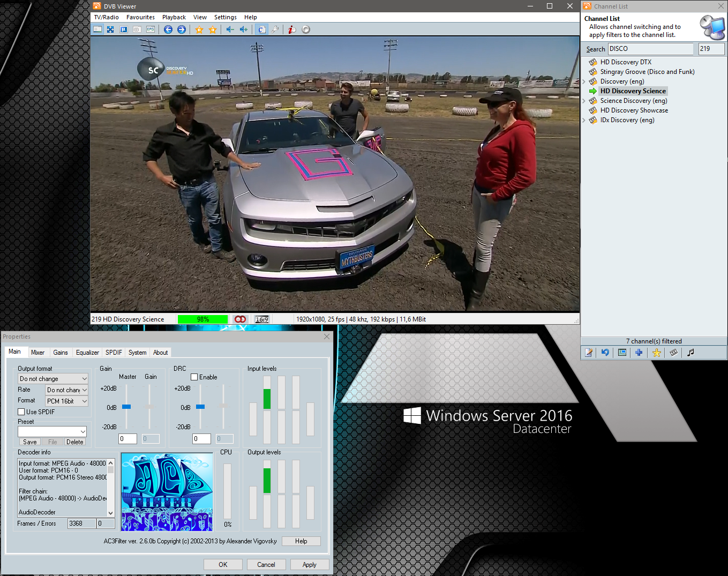Click the DRC level slider handle
The image size is (728, 576).
(200, 407)
